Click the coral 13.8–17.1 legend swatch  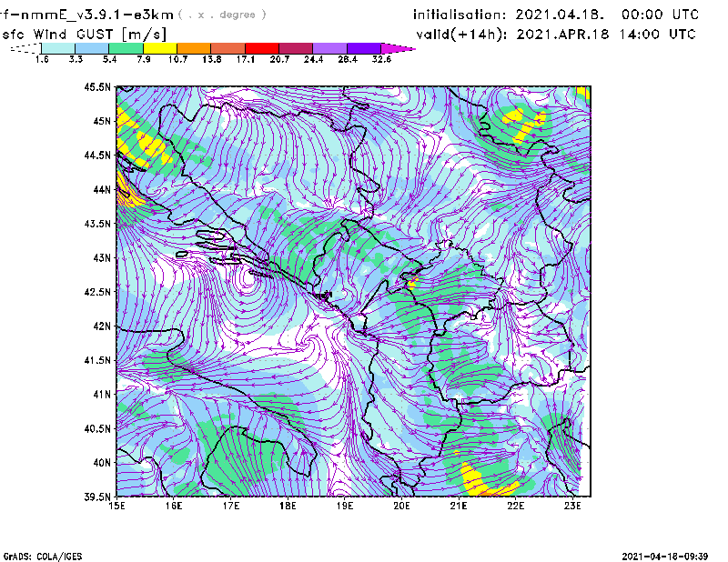[x=228, y=48]
